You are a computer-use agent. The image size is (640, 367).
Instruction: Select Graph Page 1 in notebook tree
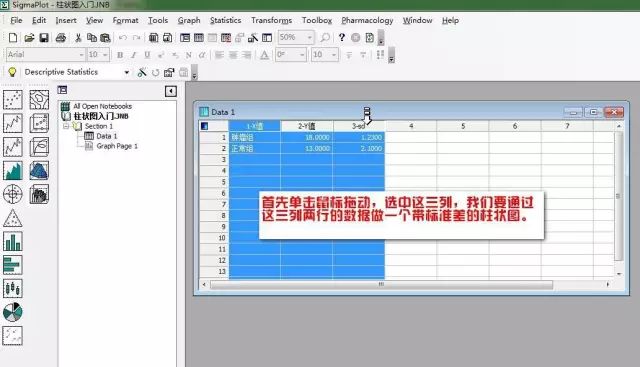pos(117,146)
